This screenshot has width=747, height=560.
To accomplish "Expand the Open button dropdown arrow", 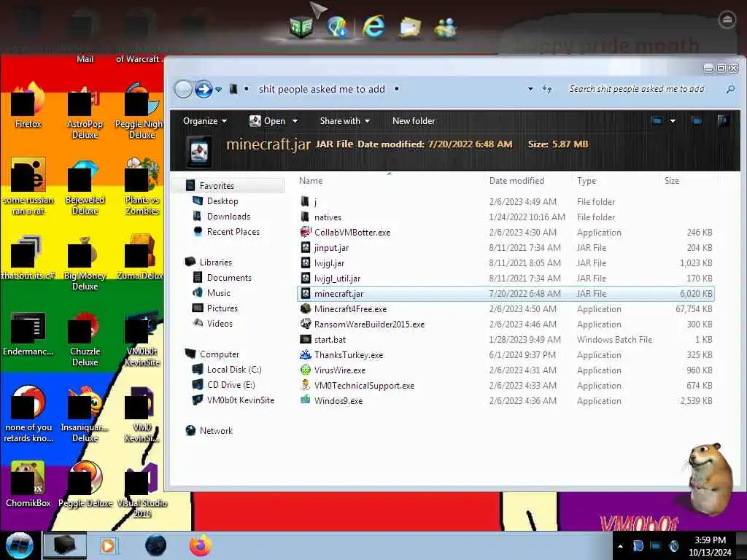I will [x=295, y=121].
